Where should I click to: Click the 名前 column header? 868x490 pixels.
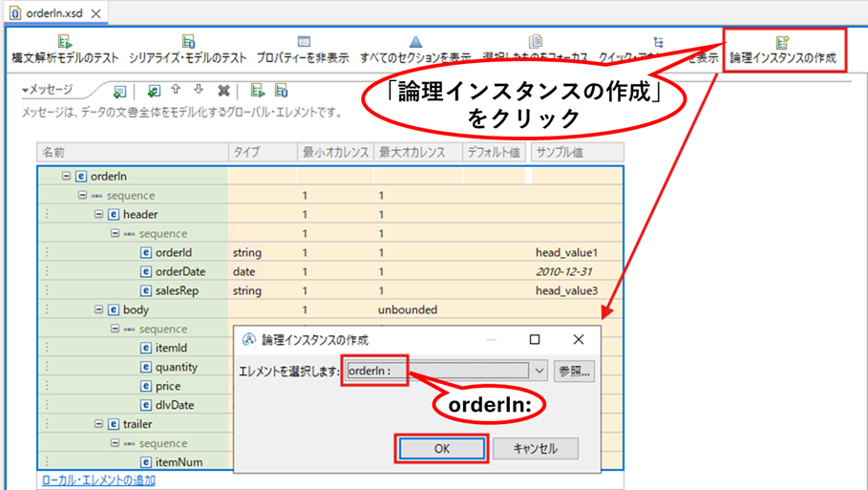click(x=133, y=152)
